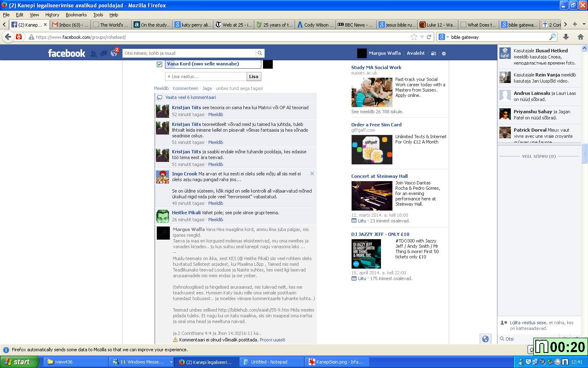Click the globe button at bottom of page

coord(485,339)
